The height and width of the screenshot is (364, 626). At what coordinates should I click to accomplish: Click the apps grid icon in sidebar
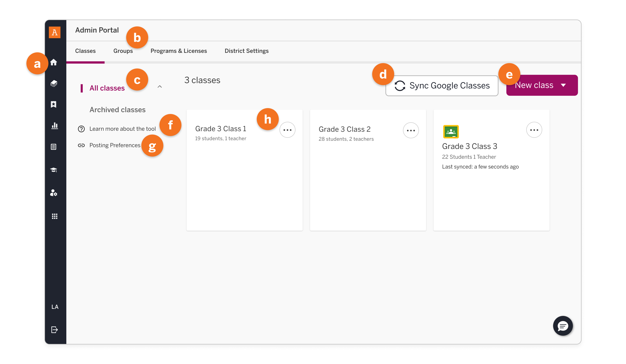click(x=55, y=216)
